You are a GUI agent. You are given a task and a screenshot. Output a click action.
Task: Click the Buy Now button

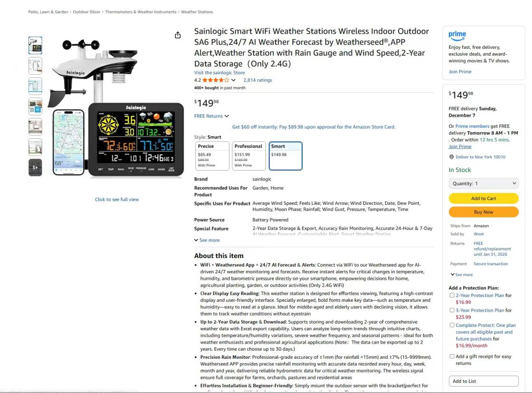click(x=484, y=212)
